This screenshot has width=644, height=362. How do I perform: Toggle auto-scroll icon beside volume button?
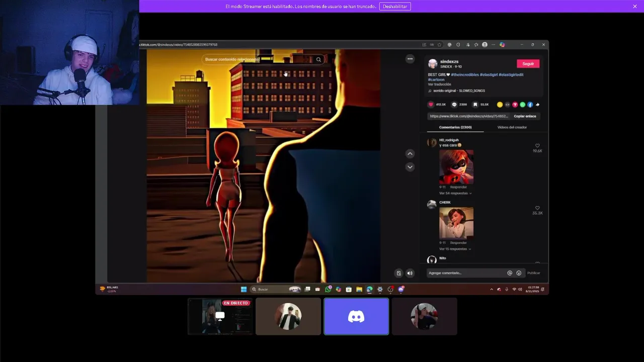[399, 273]
